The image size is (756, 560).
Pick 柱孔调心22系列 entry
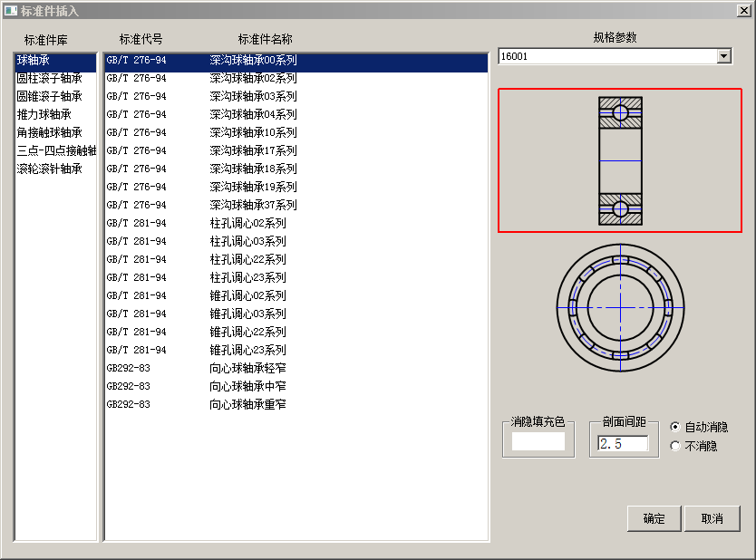pos(296,260)
